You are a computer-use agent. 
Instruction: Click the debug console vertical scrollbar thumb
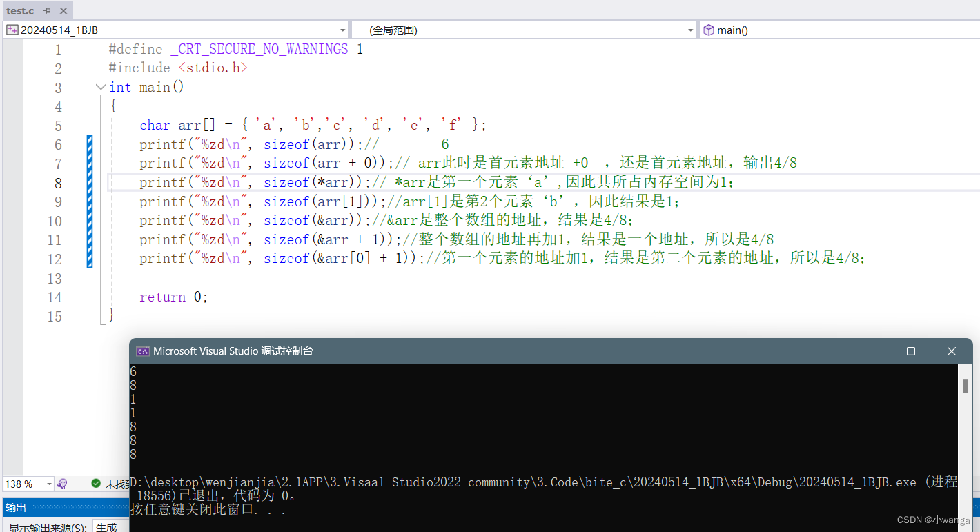pyautogui.click(x=965, y=386)
